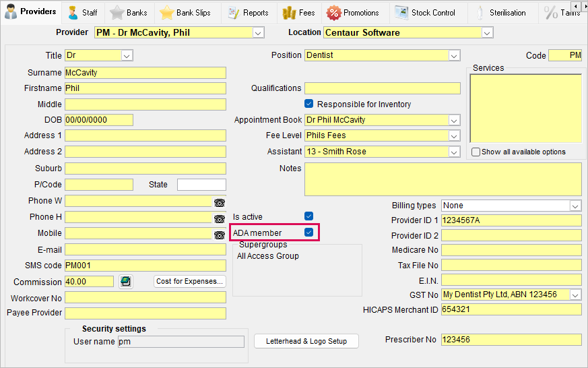Click the phone icon beside Phone H
Image resolution: width=588 pixels, height=368 pixels.
(x=220, y=218)
